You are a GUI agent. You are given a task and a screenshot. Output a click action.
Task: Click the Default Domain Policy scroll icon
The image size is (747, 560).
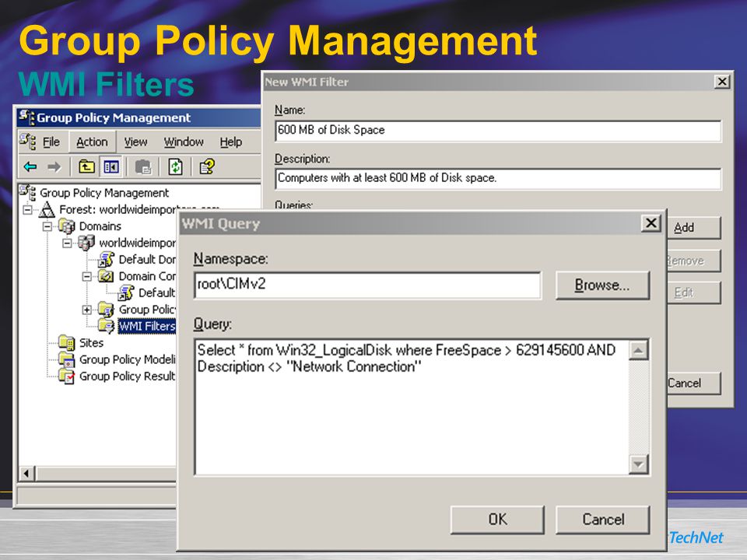pyautogui.click(x=107, y=260)
